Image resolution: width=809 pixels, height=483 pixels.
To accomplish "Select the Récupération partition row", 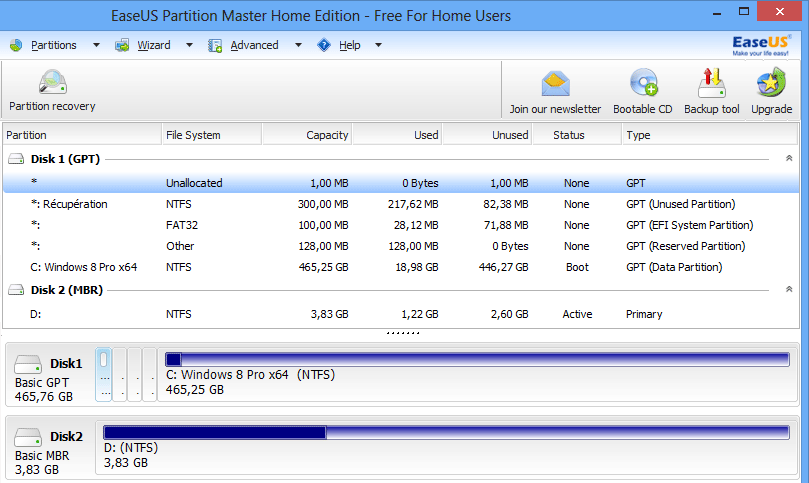I will pos(401,204).
